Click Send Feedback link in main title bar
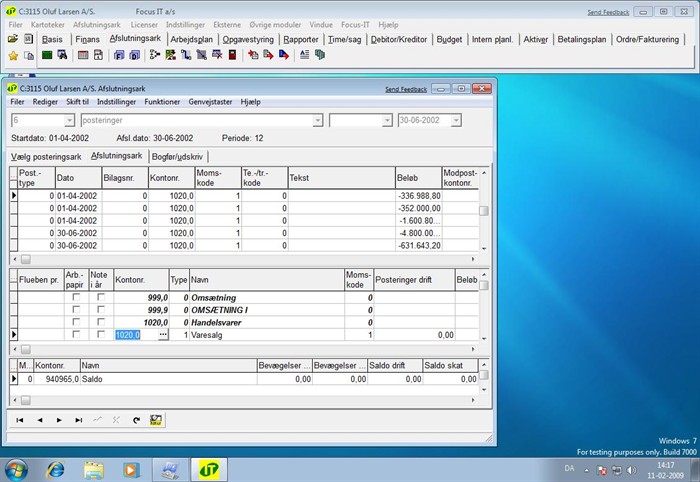The width and height of the screenshot is (700, 482). tap(608, 12)
